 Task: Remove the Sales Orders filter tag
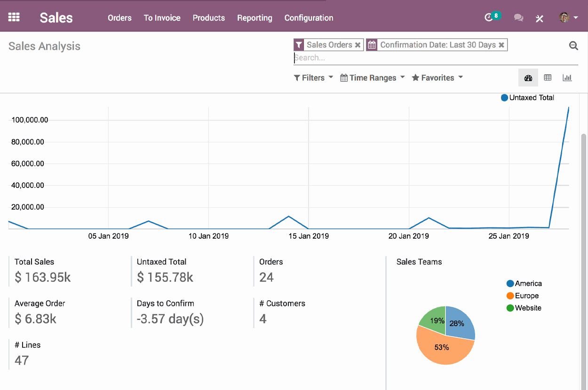point(358,45)
